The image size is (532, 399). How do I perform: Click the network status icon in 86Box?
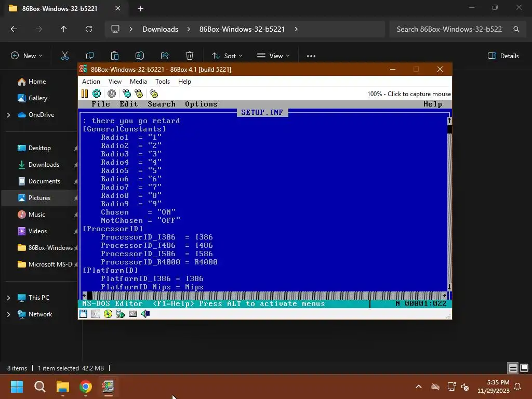tap(121, 314)
